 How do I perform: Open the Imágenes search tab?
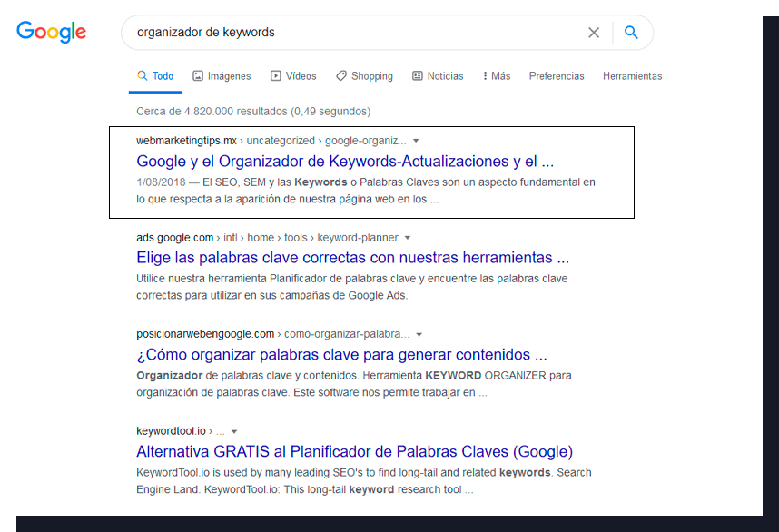click(222, 76)
